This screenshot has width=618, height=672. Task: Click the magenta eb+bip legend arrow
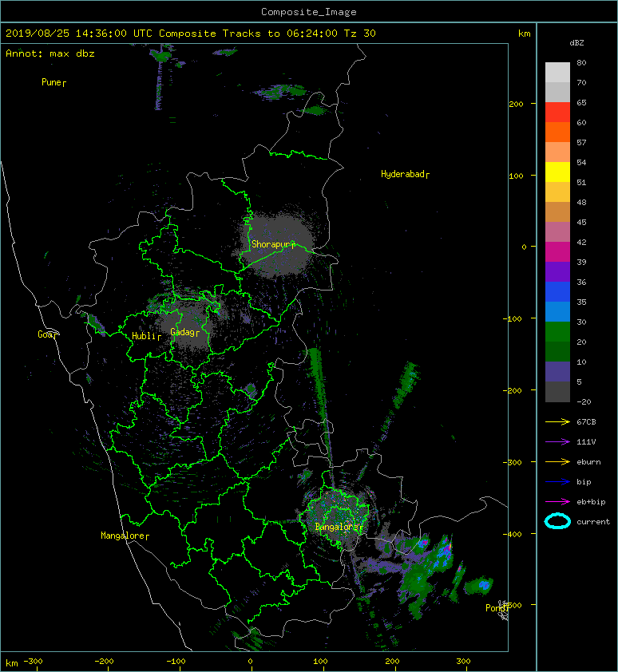557,502
